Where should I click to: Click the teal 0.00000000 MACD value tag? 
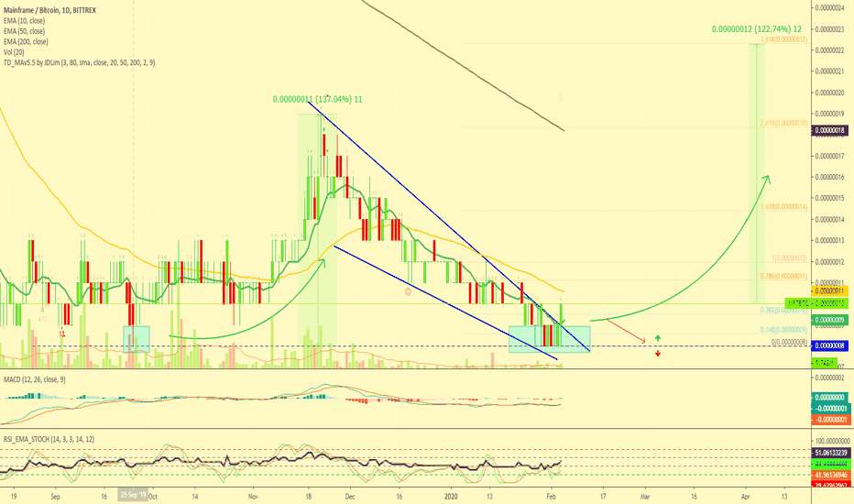click(x=829, y=398)
